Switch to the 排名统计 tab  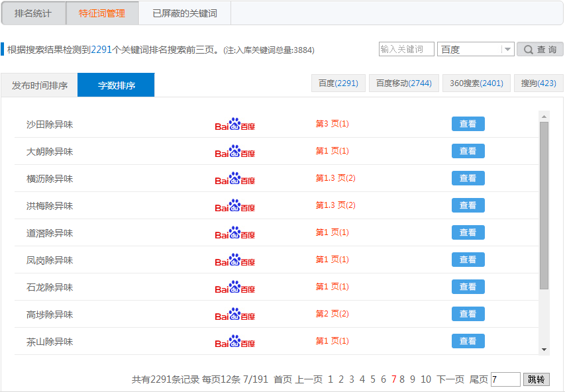(x=33, y=13)
